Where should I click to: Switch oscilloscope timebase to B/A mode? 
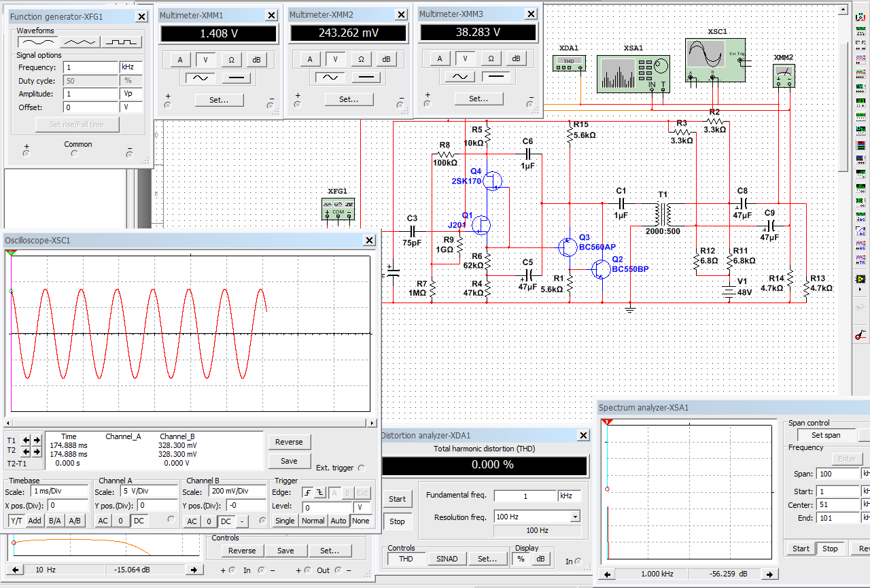point(54,521)
